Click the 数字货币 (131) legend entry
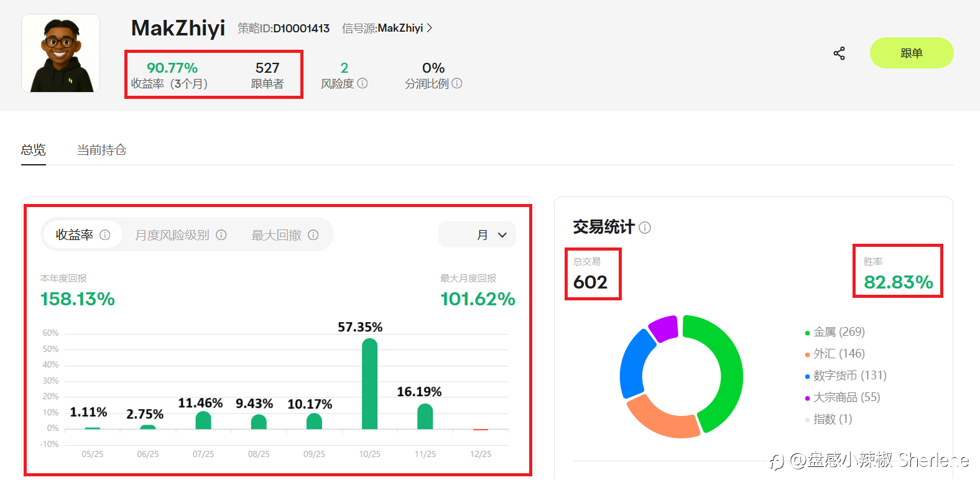The image size is (980, 490). click(x=846, y=376)
